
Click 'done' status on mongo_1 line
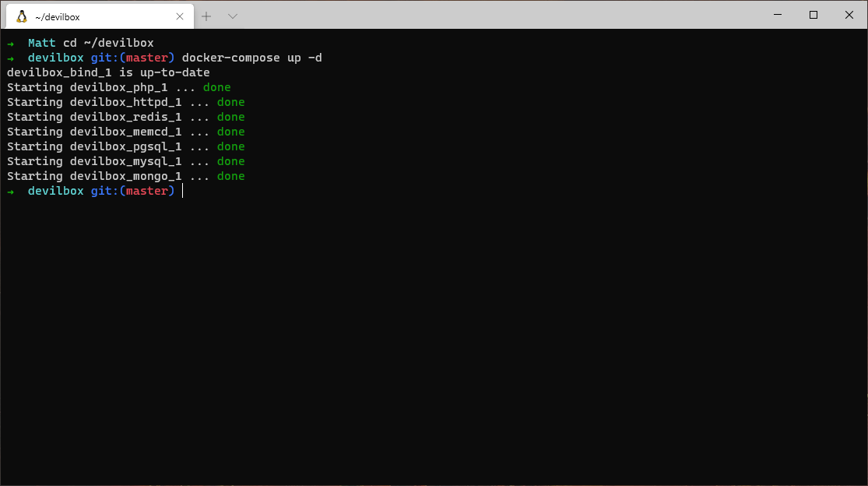coord(231,176)
